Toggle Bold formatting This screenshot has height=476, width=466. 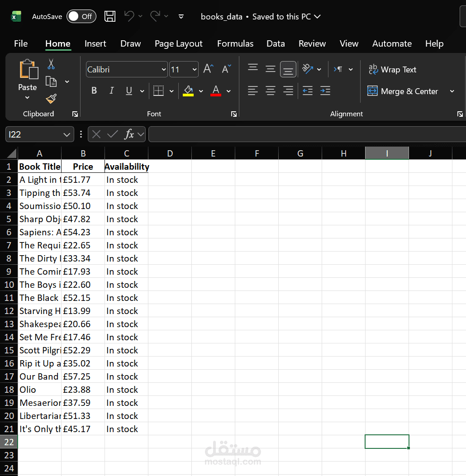click(x=94, y=90)
